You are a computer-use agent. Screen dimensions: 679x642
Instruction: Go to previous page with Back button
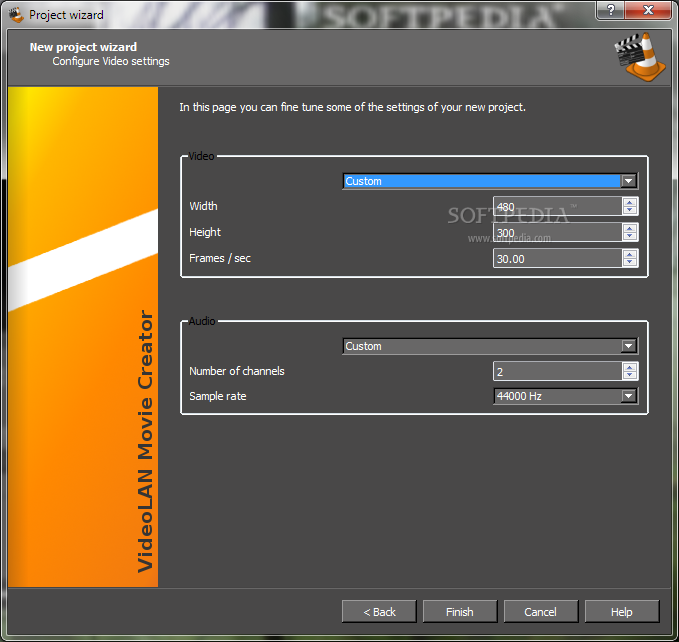coord(379,611)
